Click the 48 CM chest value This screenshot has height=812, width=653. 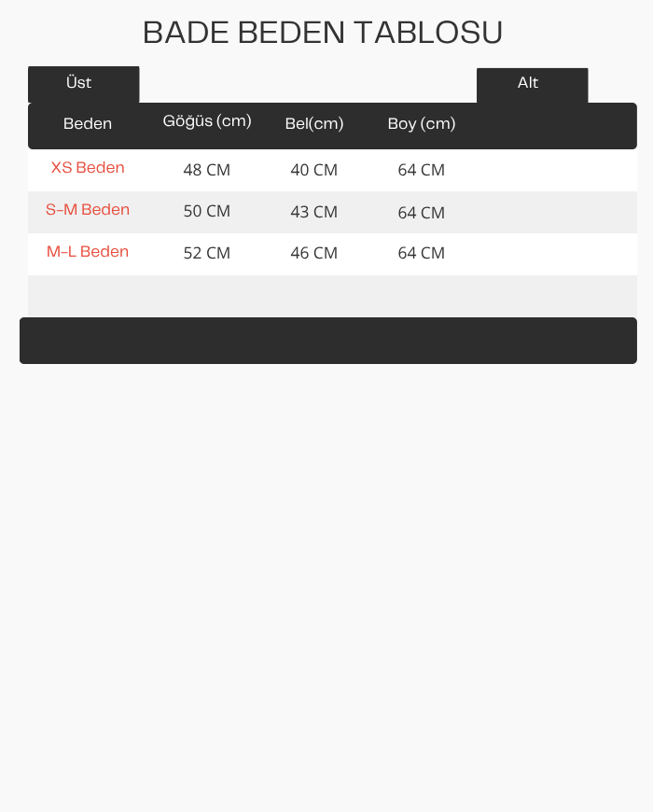207,170
